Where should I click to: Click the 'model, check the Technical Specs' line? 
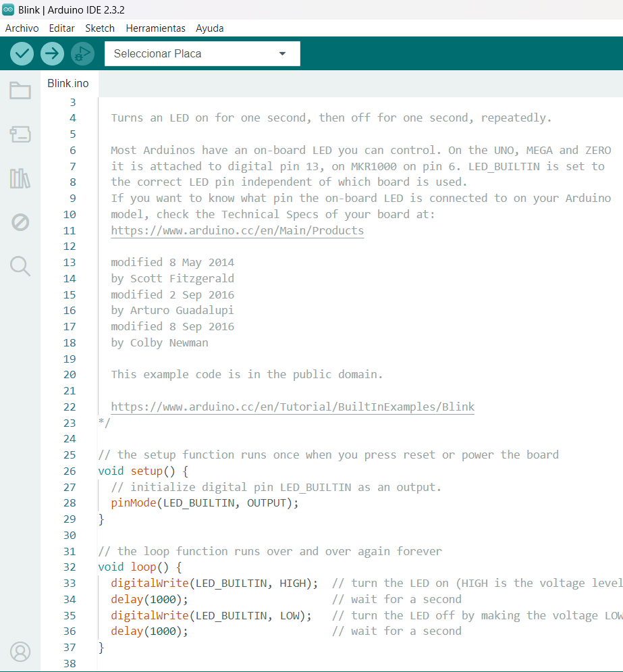pos(273,214)
